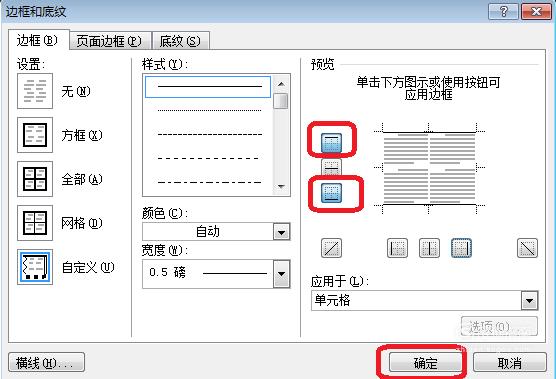This screenshot has width=556, height=379.
Task: Open the 应用于 dropdown arrow
Action: tap(529, 301)
